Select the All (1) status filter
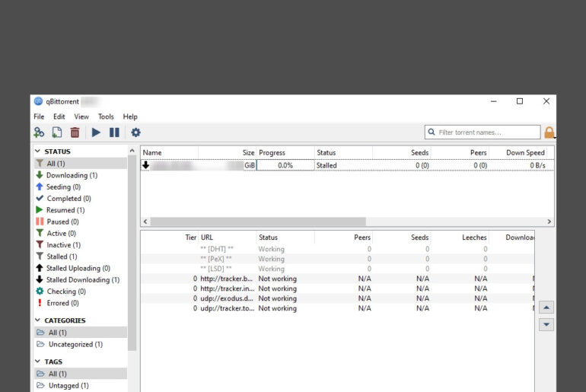This screenshot has height=392, width=586. (81, 164)
